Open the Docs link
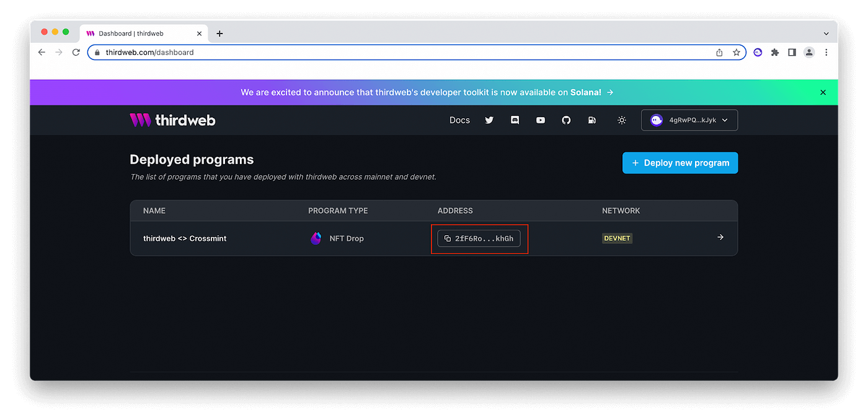 (x=459, y=120)
